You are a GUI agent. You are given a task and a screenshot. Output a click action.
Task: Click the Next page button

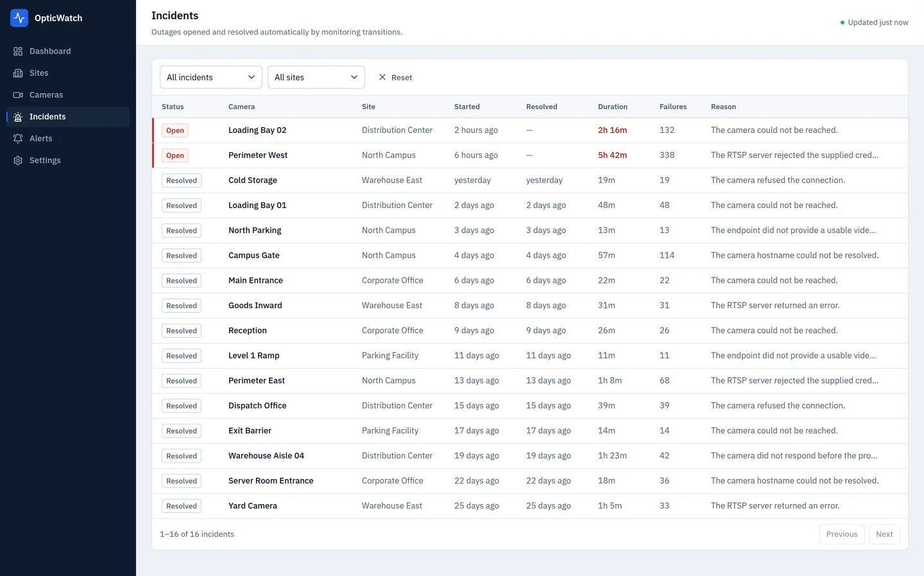pos(884,534)
